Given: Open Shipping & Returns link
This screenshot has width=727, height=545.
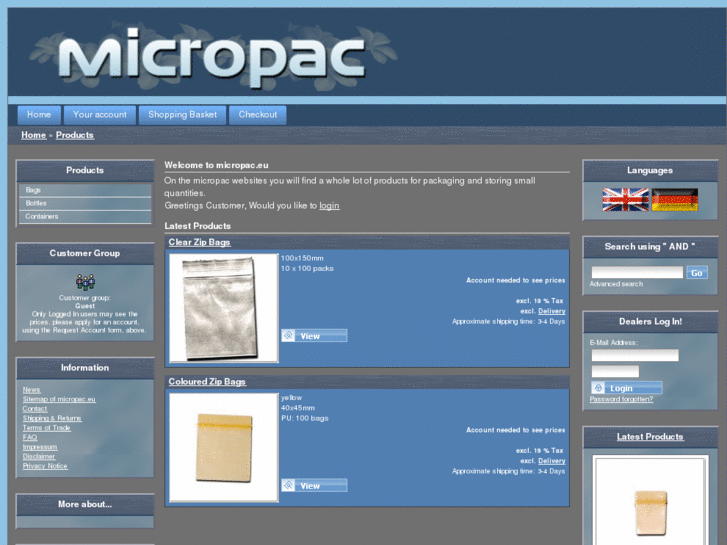Looking at the screenshot, I should coord(52,418).
